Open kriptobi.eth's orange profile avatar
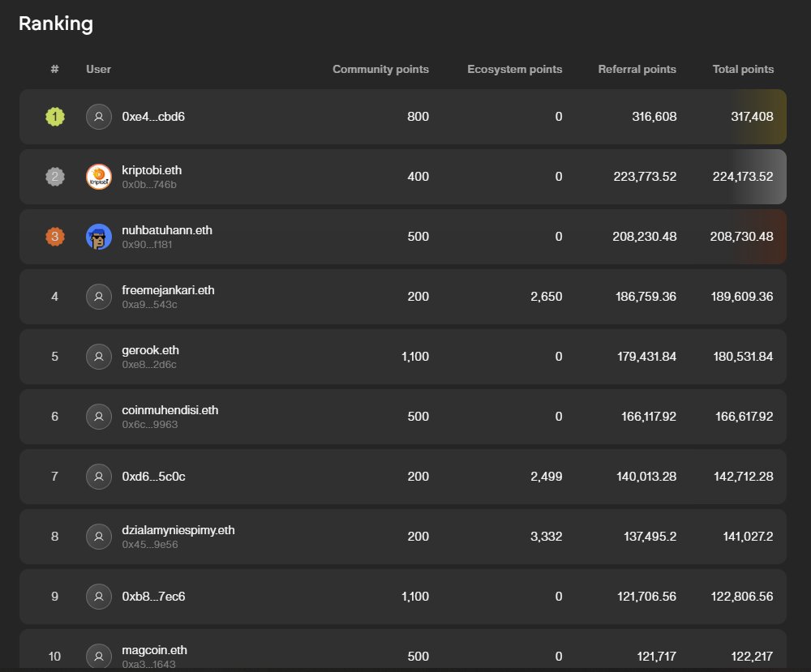The height and width of the screenshot is (672, 811). click(98, 176)
